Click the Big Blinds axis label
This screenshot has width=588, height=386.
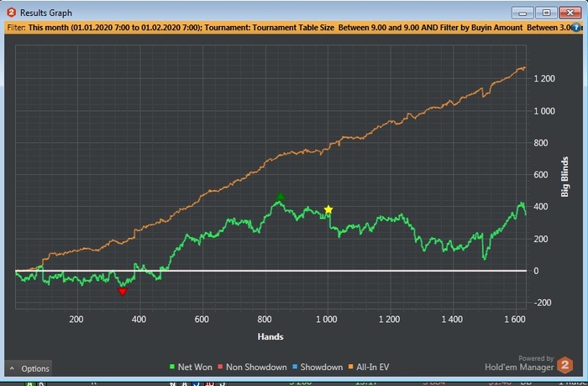pos(564,177)
